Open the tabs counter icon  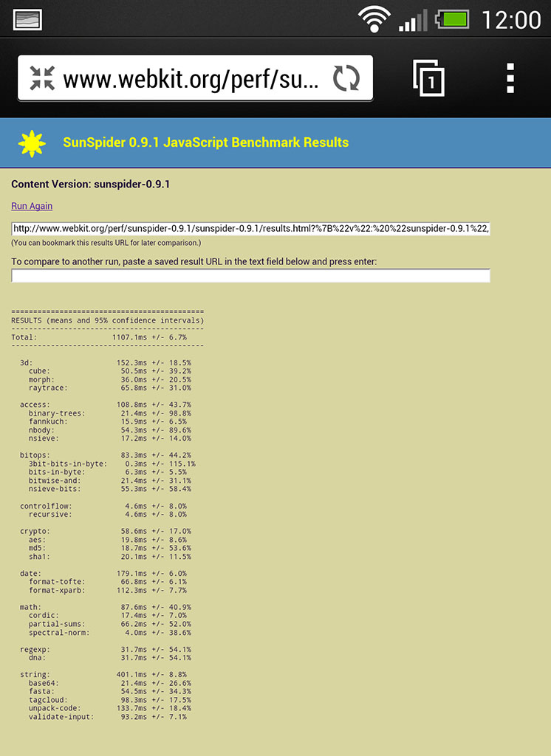coord(428,78)
